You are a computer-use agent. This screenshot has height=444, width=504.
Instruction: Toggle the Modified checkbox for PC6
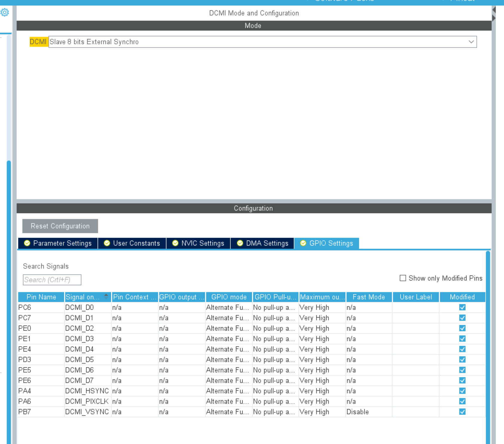coord(462,307)
